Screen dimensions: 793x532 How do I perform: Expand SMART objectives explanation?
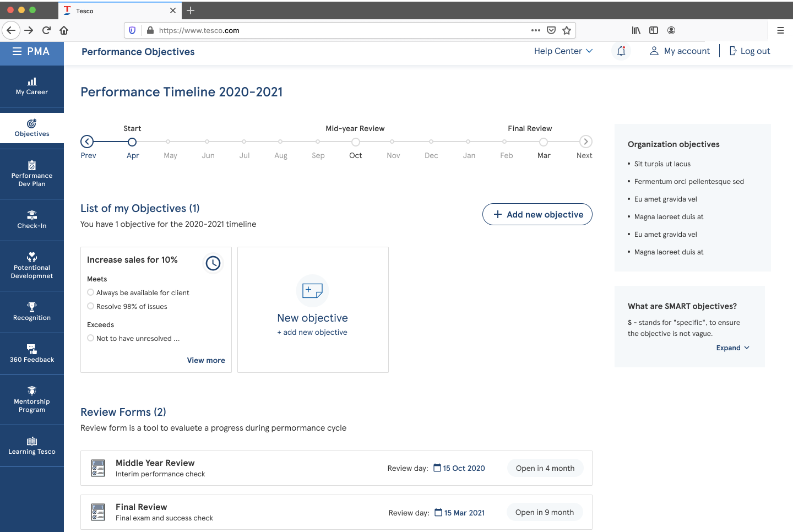pyautogui.click(x=733, y=348)
